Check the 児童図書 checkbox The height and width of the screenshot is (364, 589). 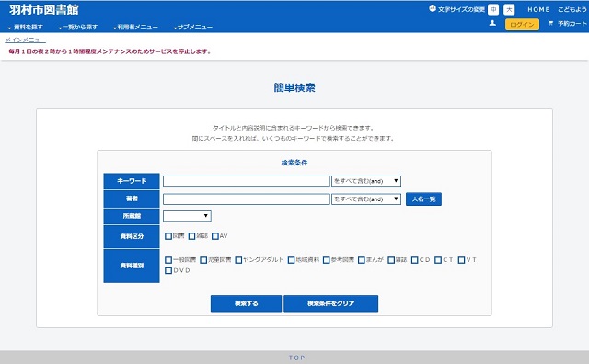tap(203, 260)
